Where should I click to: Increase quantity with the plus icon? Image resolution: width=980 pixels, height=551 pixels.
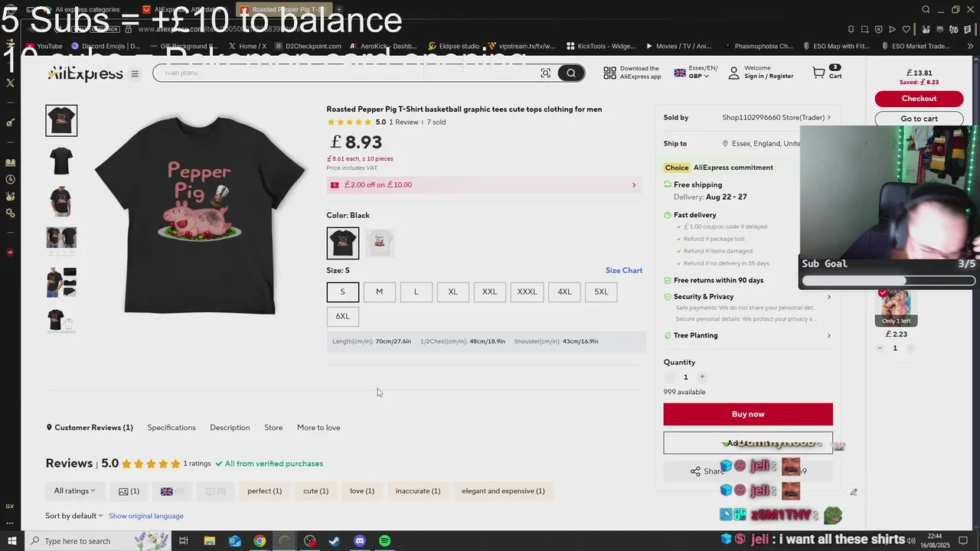(702, 377)
